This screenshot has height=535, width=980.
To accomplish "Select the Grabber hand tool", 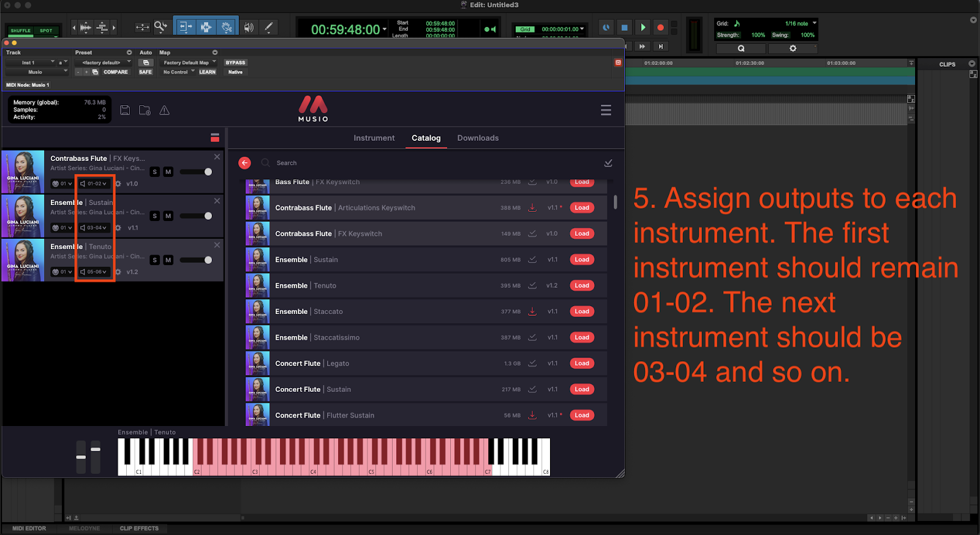I will tap(226, 27).
